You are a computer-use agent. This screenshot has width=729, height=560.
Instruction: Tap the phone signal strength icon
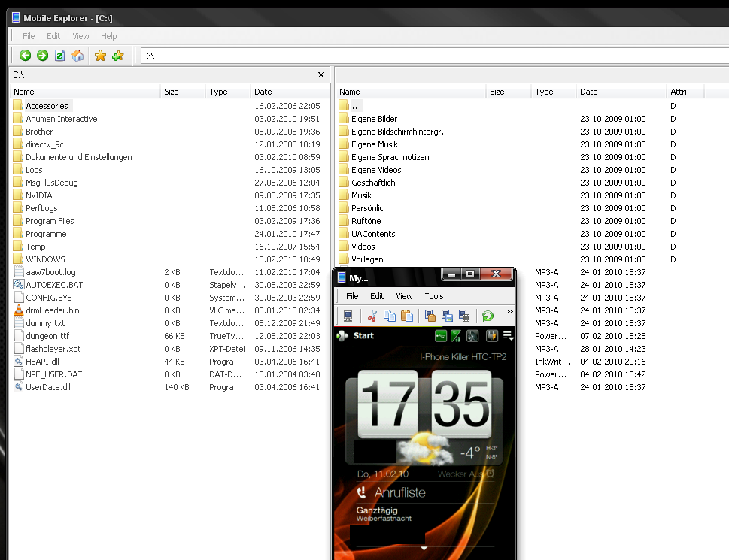(x=456, y=335)
